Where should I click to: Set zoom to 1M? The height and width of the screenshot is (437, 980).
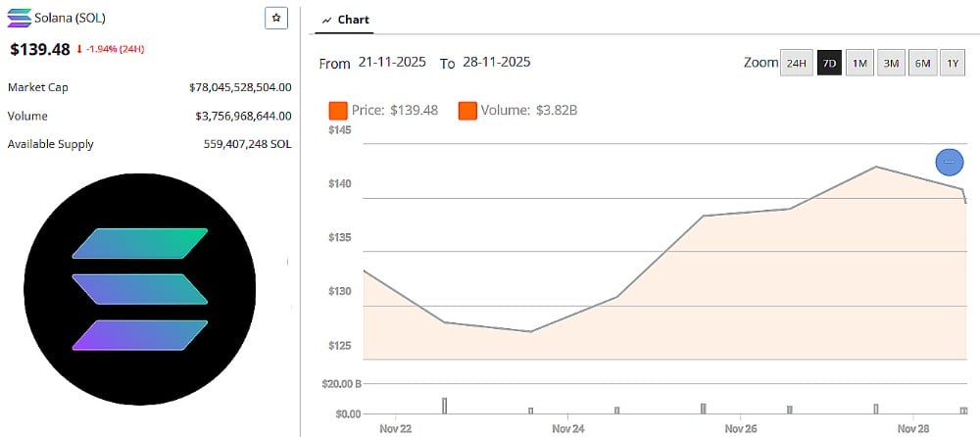[859, 64]
